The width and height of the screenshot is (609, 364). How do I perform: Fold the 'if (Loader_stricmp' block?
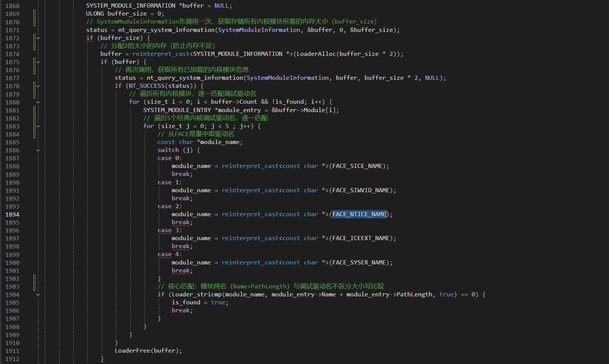(x=38, y=294)
